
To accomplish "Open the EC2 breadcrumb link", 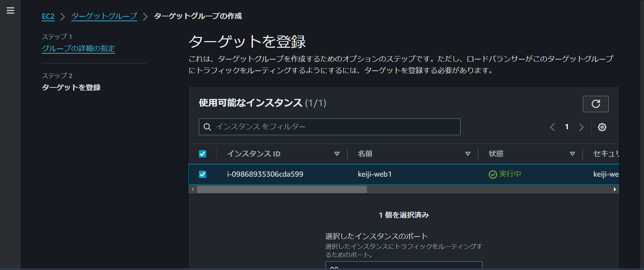I will 48,16.
